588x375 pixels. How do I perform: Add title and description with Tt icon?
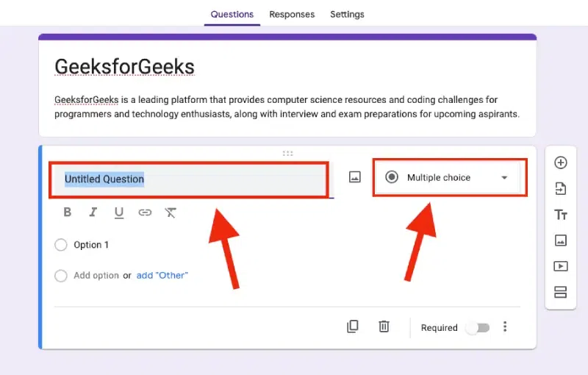561,215
